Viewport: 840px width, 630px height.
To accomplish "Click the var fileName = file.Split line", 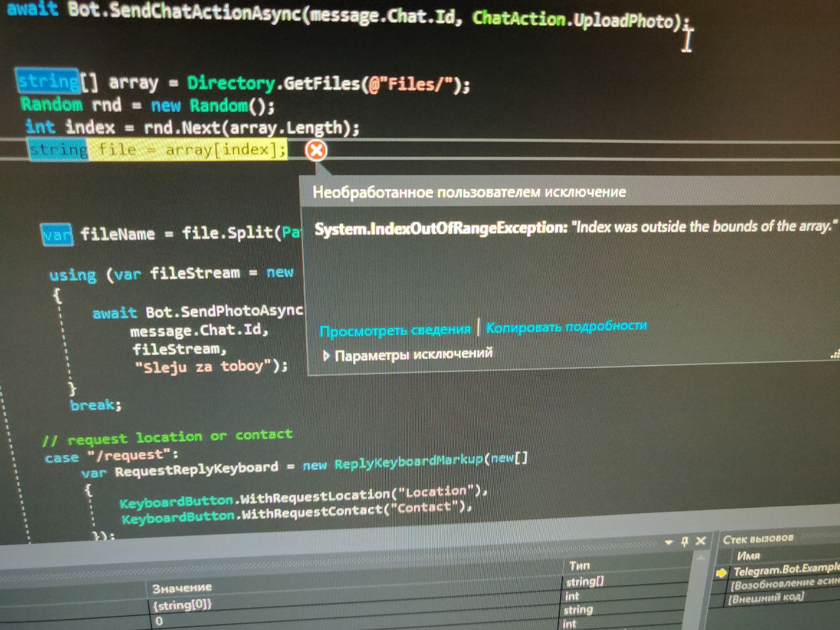I will click(171, 234).
